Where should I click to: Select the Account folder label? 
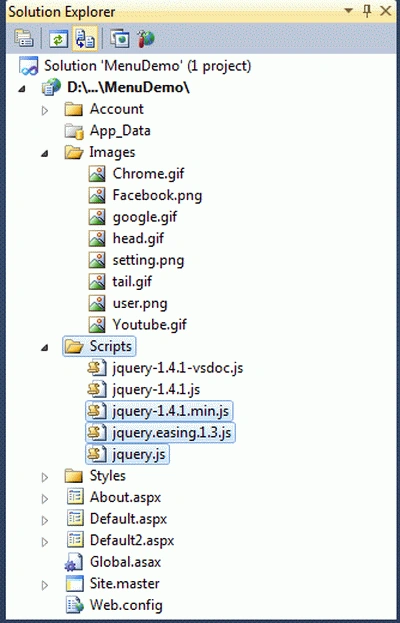[117, 109]
